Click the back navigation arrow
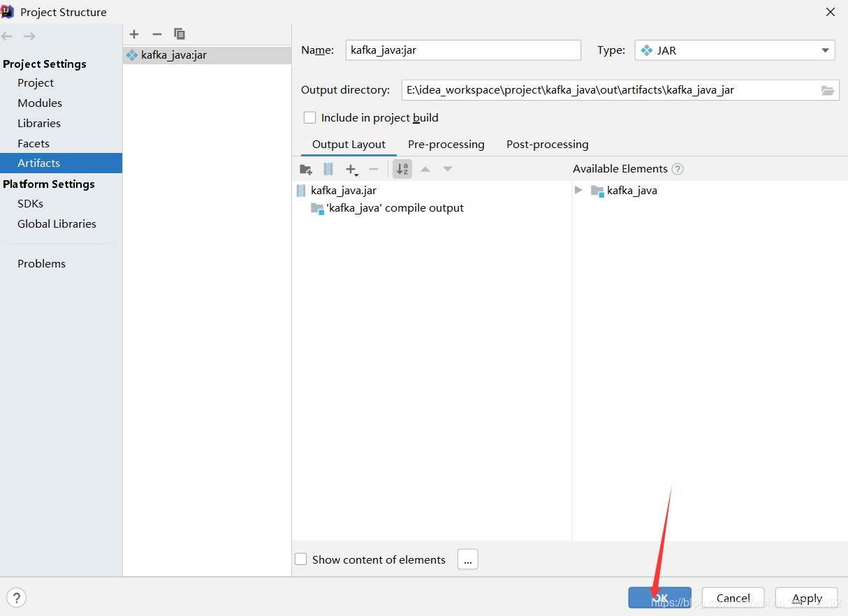Screen dimensions: 848x616 coord(7,36)
